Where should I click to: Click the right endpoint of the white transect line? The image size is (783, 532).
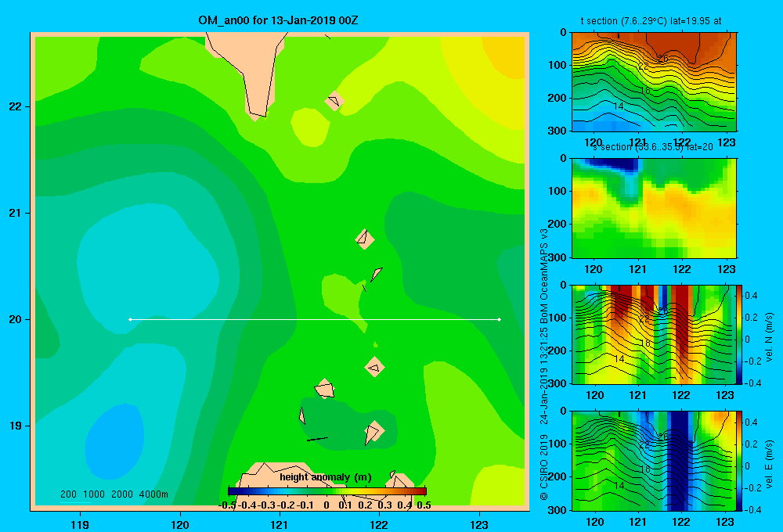tap(500, 319)
